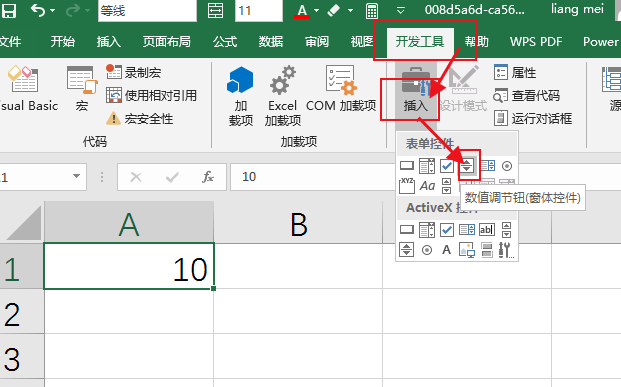Click the fx insert function button
Screen dimensions: 621x387
208,177
